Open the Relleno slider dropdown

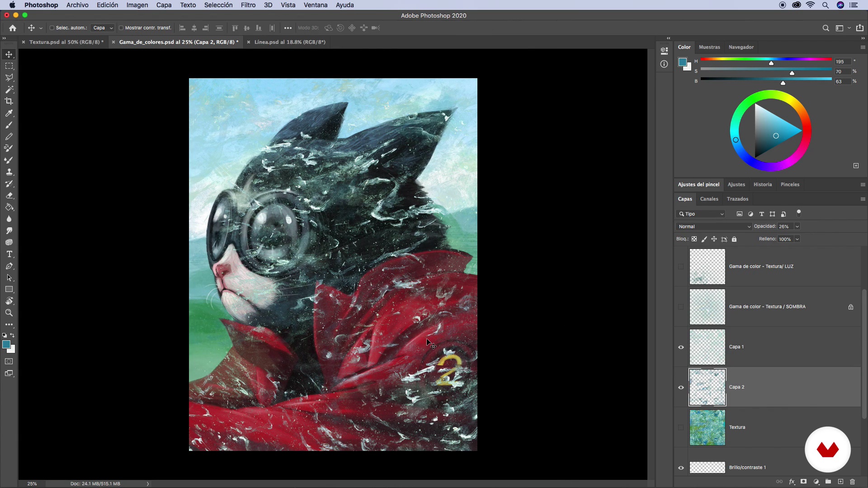(x=797, y=239)
